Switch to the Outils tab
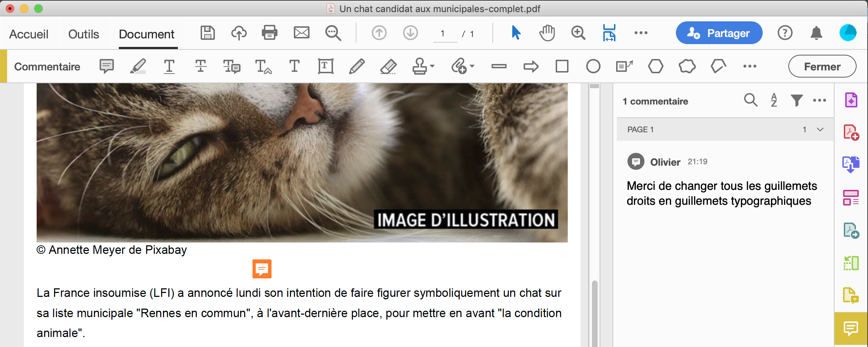868x347 pixels. tap(84, 34)
